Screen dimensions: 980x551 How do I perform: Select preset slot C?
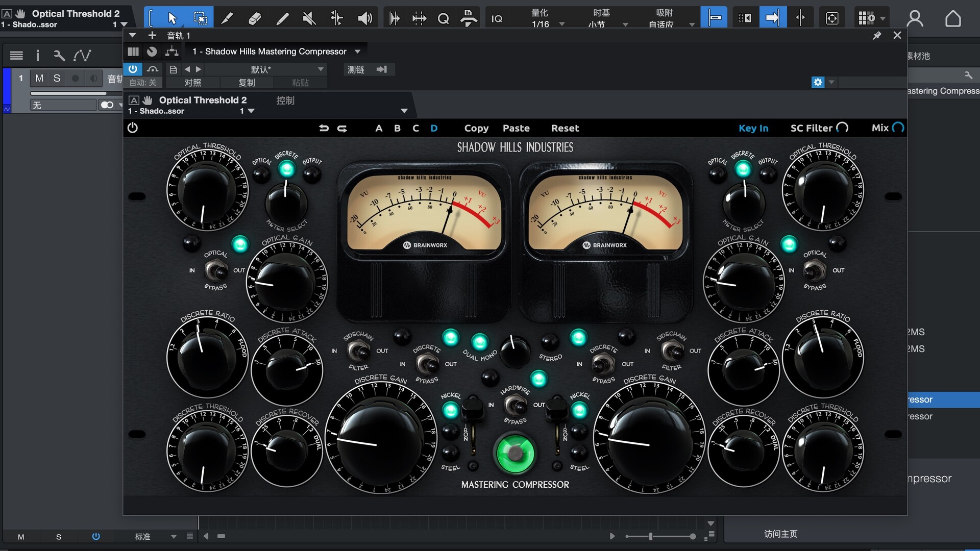415,128
